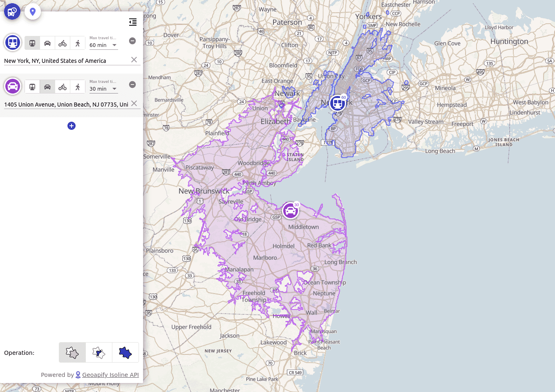Switch to the location pin tab
Screen dimensions: 555x392
[33, 11]
